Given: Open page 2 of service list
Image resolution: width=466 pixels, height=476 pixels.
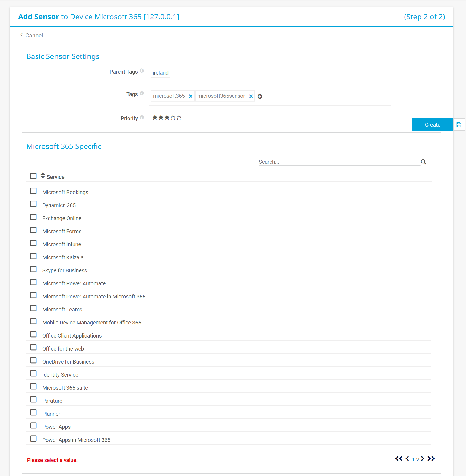Looking at the screenshot, I should 417,459.
